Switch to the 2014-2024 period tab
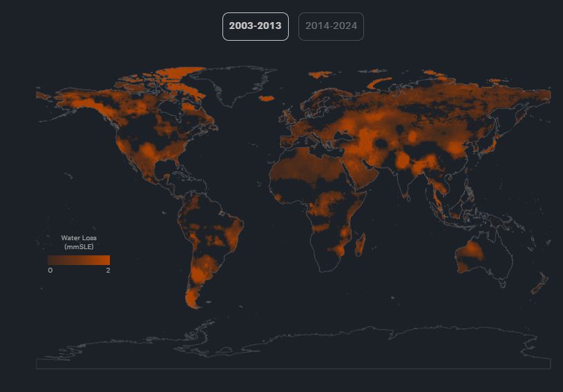 [x=331, y=26]
